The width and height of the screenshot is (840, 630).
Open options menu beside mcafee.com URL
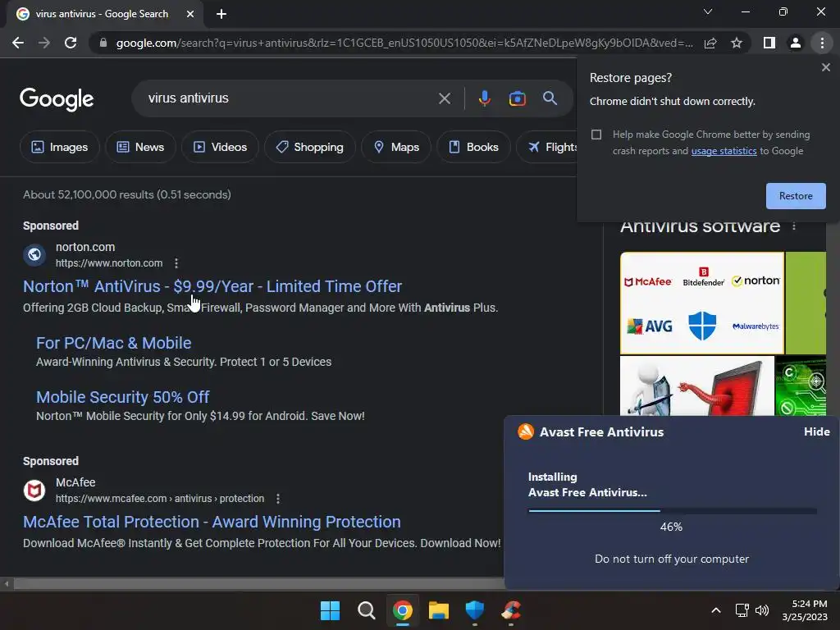pyautogui.click(x=277, y=499)
